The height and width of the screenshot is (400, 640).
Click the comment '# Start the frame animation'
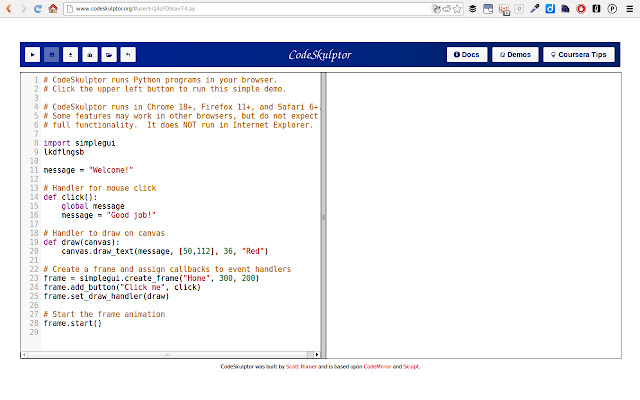[x=104, y=314]
